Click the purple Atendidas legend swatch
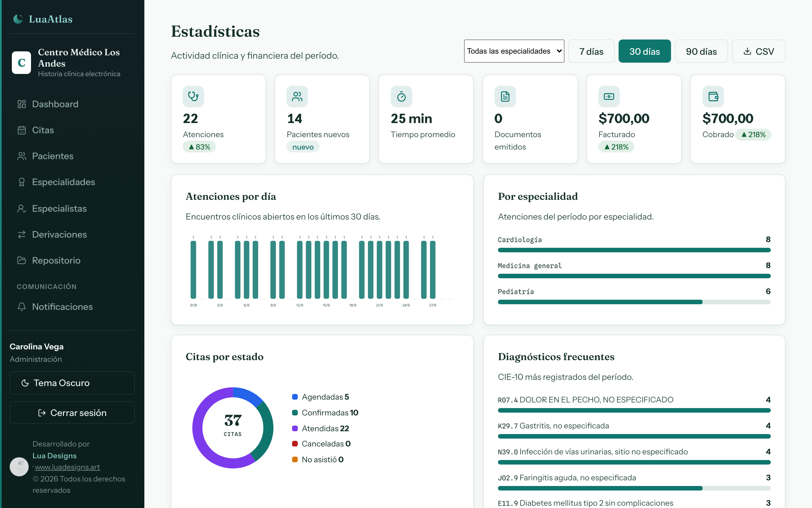The height and width of the screenshot is (508, 812). [295, 428]
